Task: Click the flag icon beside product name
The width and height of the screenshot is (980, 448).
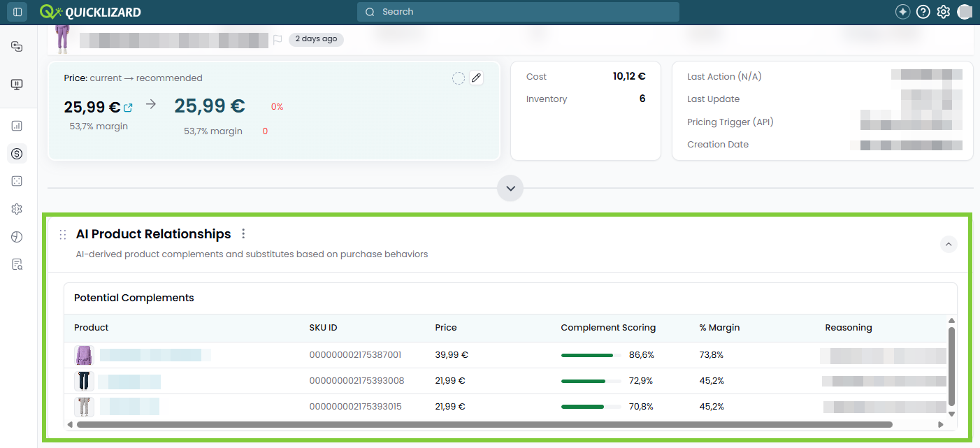Action: 278,39
